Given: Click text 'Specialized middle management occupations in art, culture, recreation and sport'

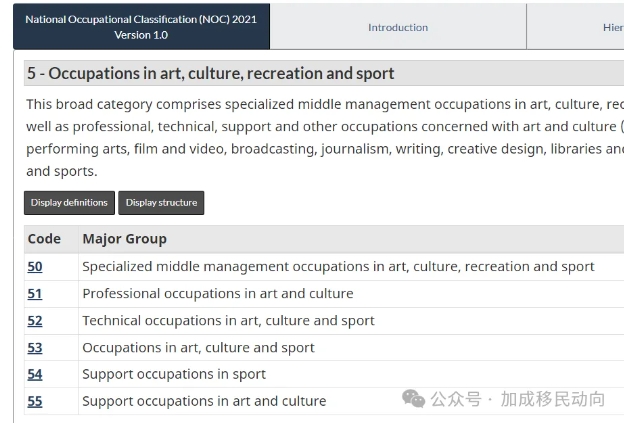Looking at the screenshot, I should point(338,267).
